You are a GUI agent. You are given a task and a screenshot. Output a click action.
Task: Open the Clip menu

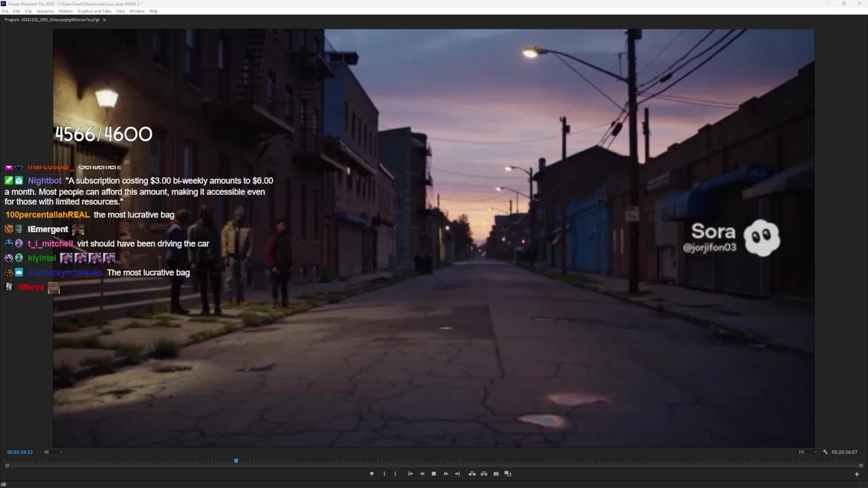click(x=28, y=11)
